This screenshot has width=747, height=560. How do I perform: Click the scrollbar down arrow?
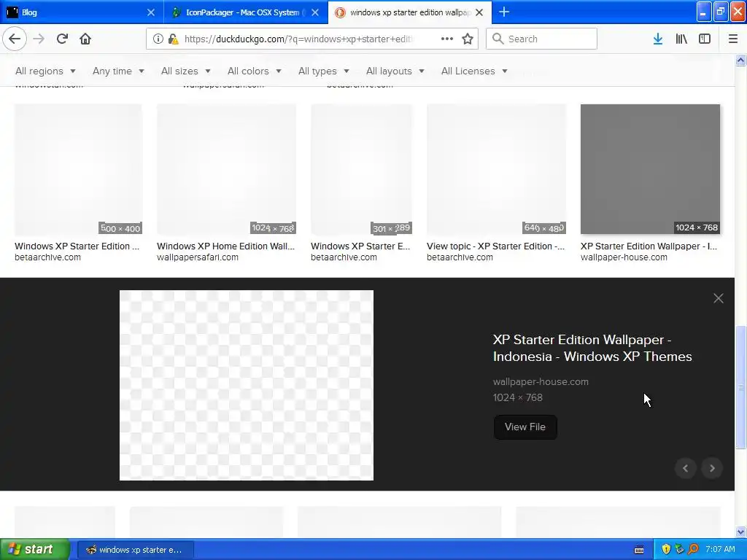(740, 532)
